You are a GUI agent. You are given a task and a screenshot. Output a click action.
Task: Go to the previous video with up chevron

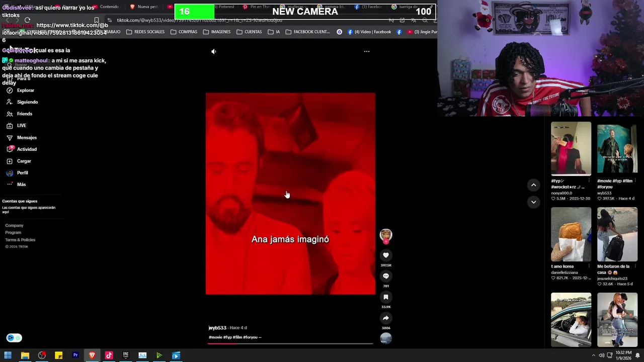pyautogui.click(x=534, y=185)
